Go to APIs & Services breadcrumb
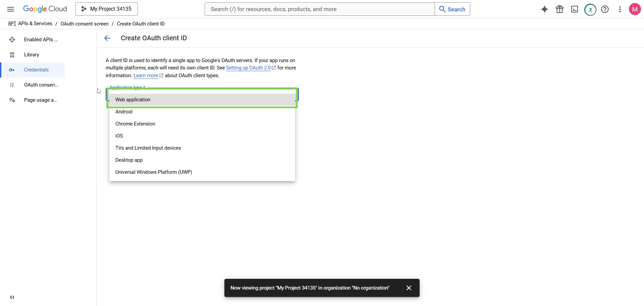644x306 pixels. click(35, 23)
